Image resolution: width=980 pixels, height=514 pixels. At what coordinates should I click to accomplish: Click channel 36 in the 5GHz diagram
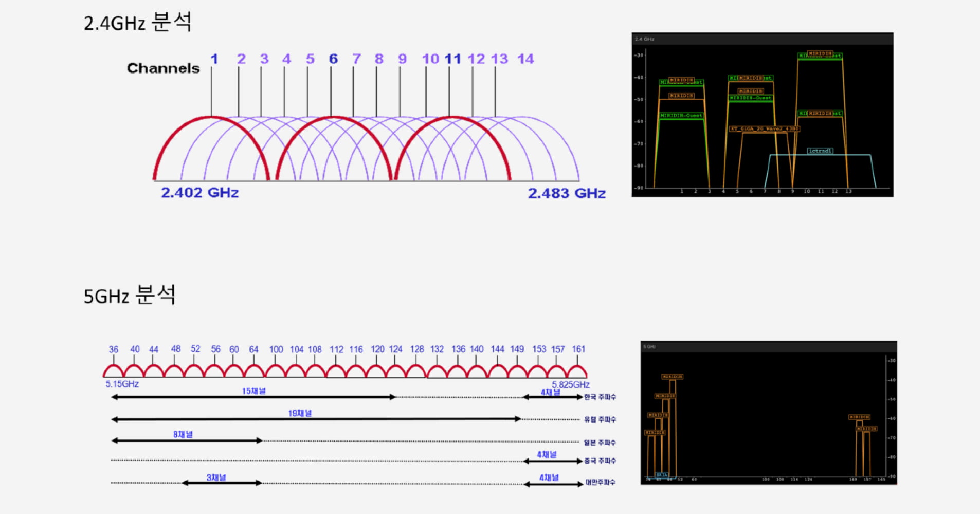pos(113,350)
